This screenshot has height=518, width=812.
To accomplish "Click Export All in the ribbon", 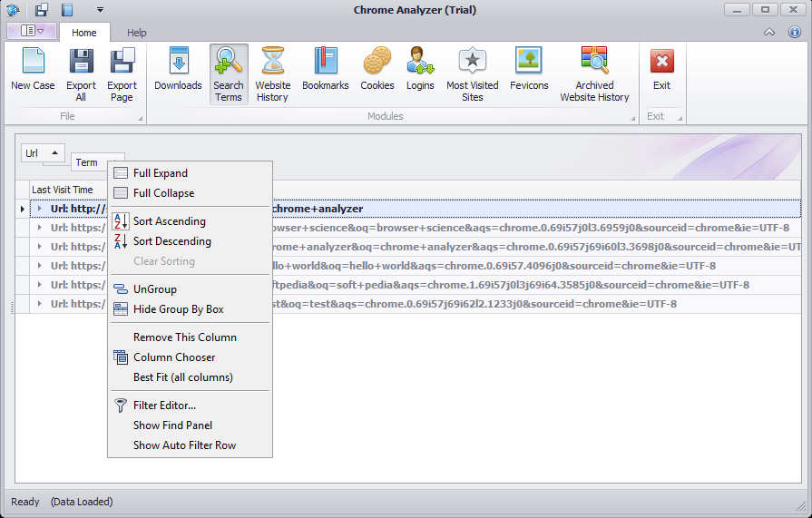I will click(x=81, y=74).
